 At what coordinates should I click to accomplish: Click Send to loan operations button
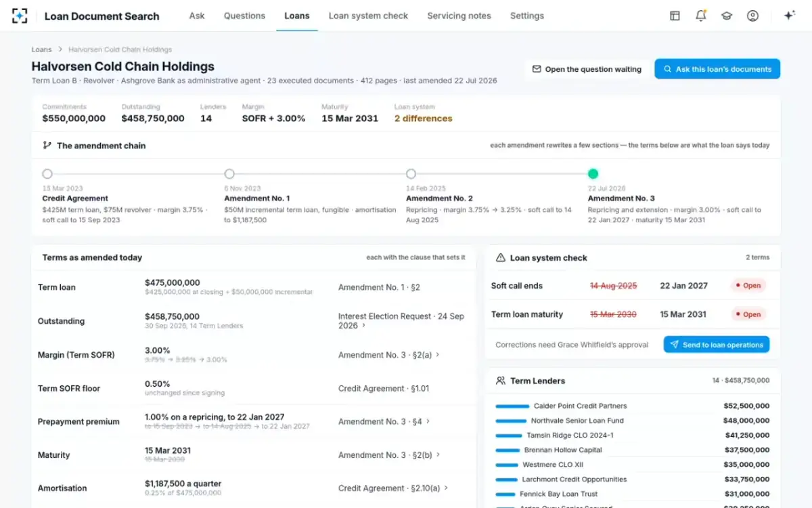click(x=717, y=345)
